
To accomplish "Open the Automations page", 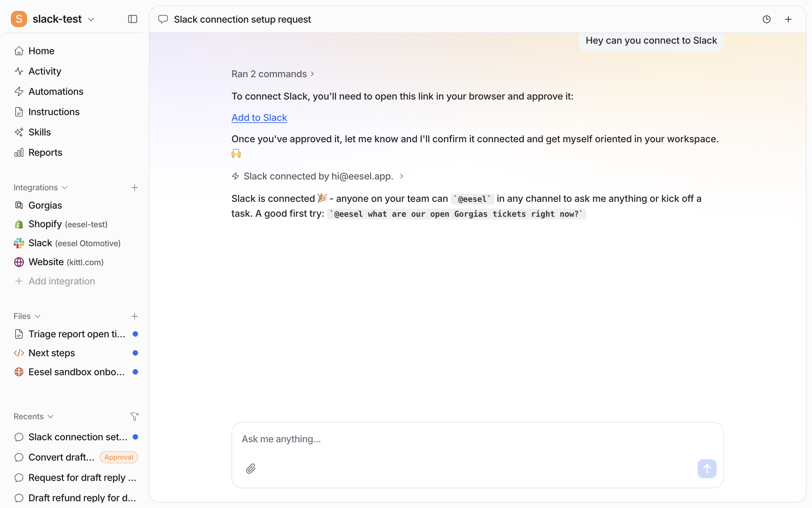I will [x=74, y=91].
